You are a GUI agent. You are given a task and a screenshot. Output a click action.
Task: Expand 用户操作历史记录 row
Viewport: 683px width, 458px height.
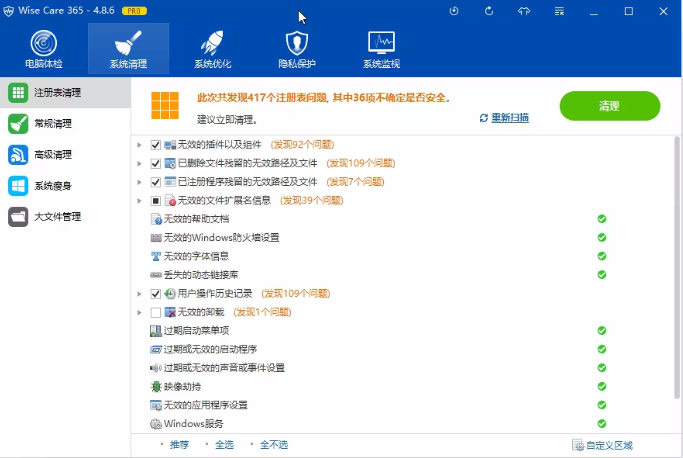tap(139, 294)
